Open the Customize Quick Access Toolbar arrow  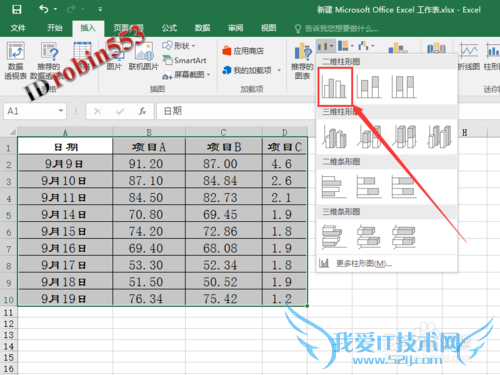point(100,10)
